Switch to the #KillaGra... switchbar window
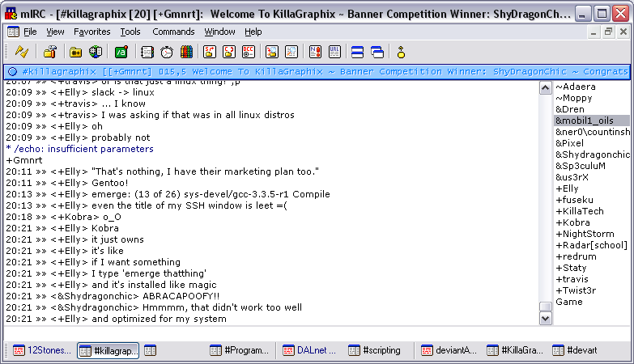Screen dimensions: 634x364 tap(515, 350)
